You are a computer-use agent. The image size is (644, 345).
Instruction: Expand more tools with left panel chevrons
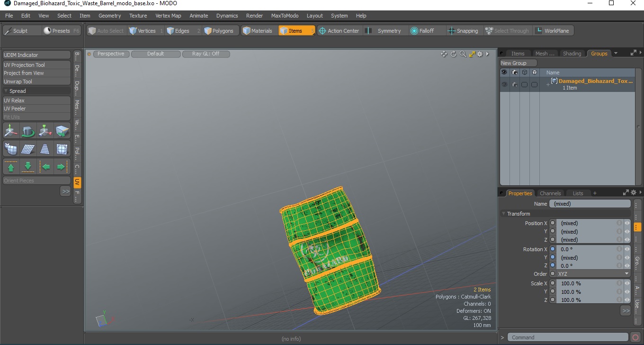pyautogui.click(x=65, y=191)
